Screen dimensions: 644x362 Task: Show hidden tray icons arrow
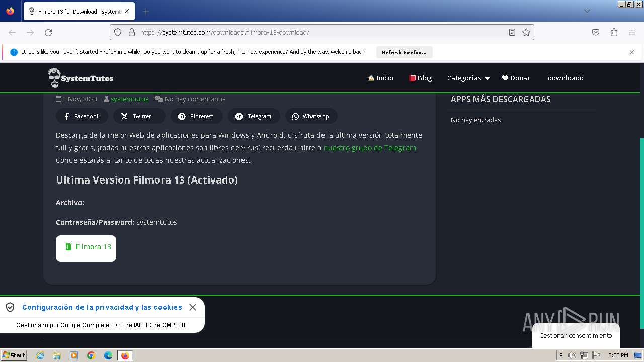coord(561,355)
